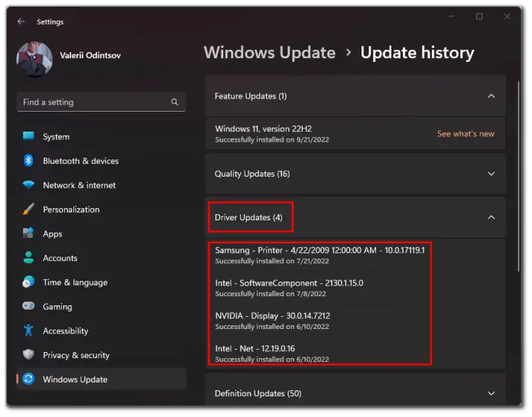Click Driver Updates (4) header

point(355,217)
